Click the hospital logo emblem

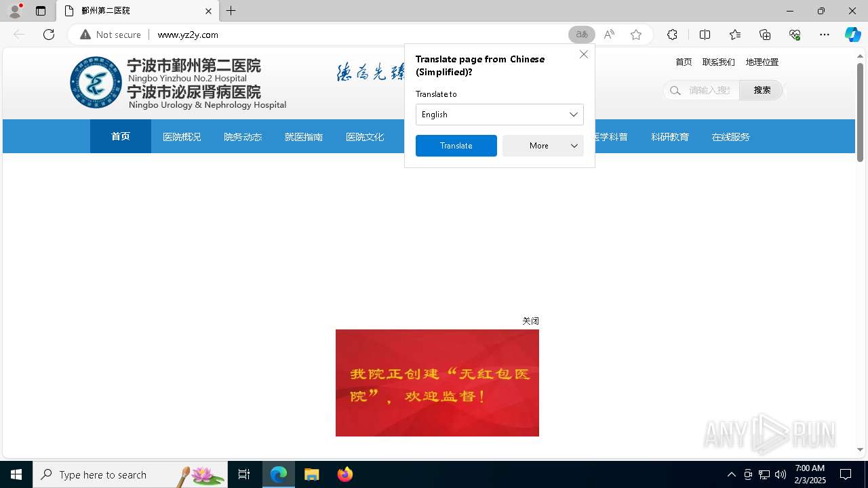[96, 83]
